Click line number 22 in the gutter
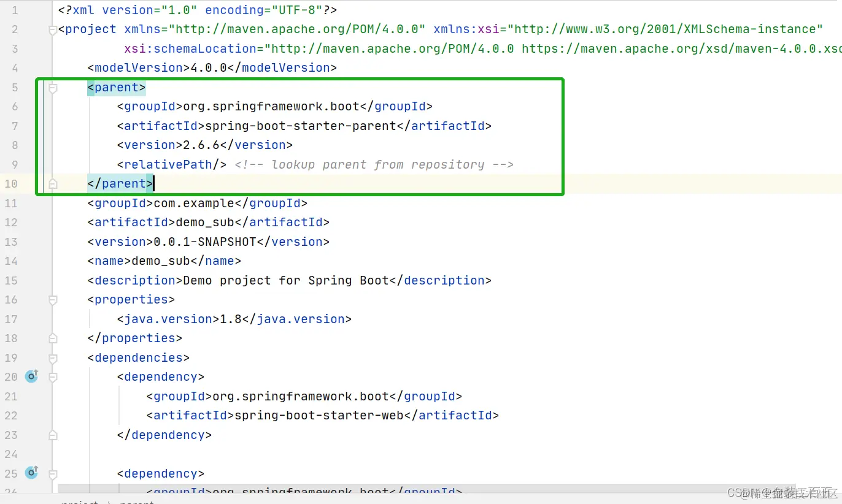 pyautogui.click(x=11, y=415)
